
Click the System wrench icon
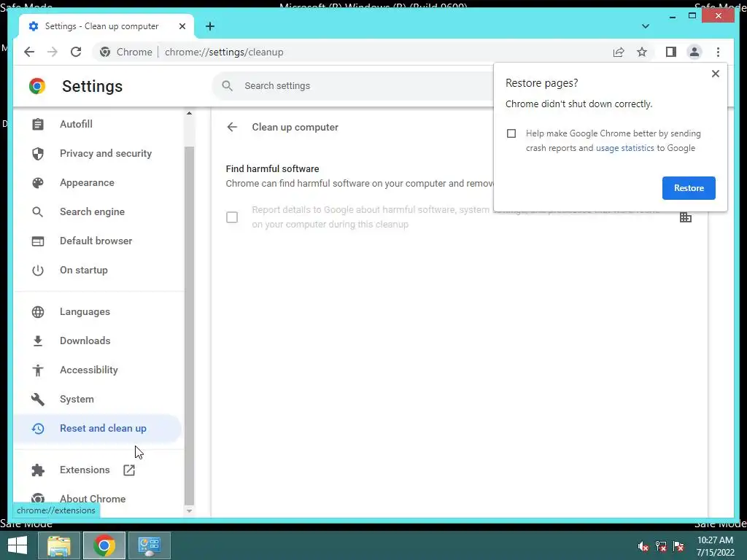pos(38,399)
